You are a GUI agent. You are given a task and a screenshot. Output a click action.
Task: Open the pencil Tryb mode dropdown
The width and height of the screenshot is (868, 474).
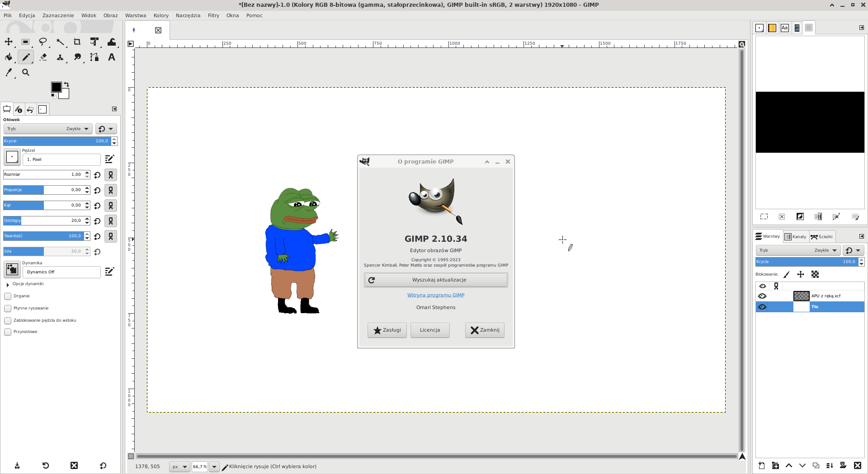[47, 129]
